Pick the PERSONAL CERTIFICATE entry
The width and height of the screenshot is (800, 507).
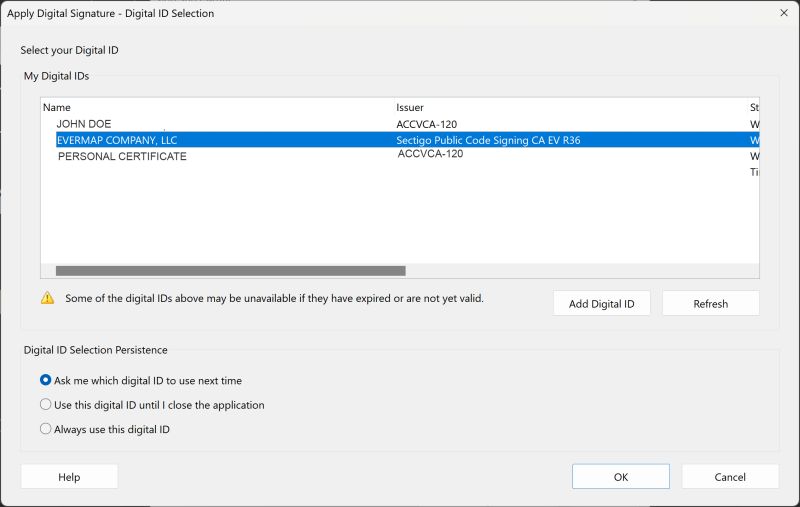122,156
